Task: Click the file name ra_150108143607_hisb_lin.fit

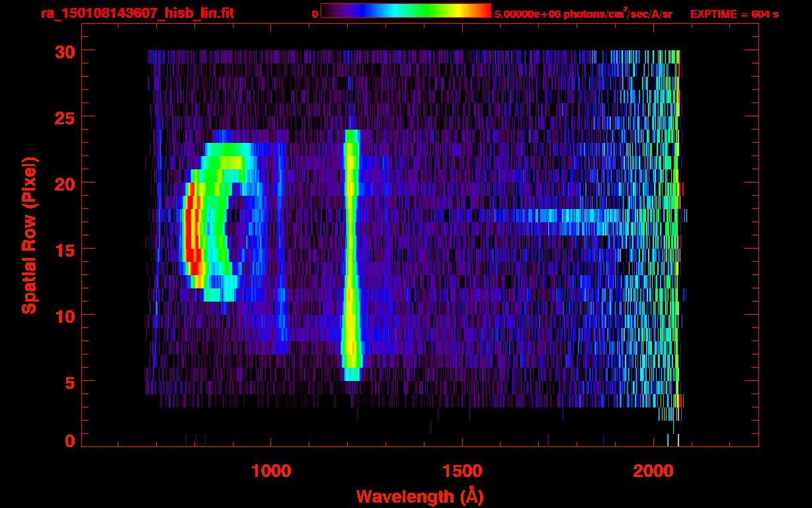Action: pyautogui.click(x=137, y=13)
